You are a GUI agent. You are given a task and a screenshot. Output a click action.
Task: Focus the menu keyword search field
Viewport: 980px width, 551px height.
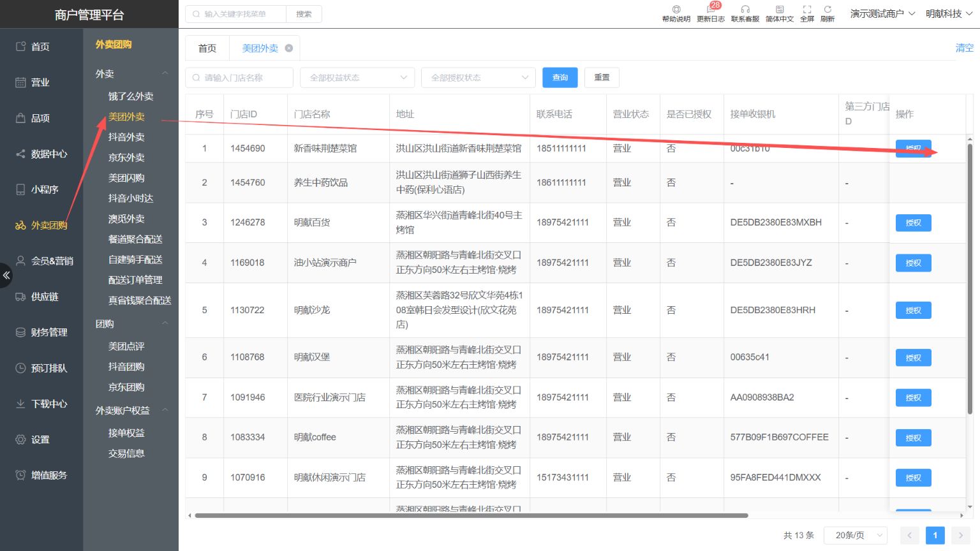point(236,14)
